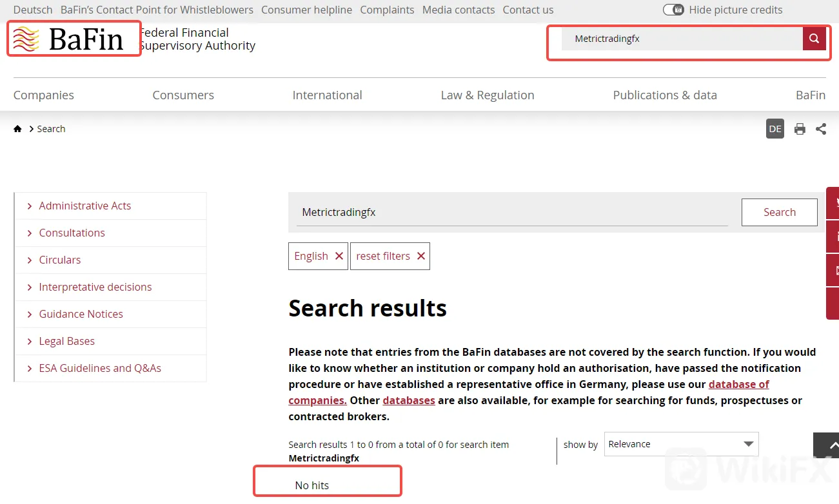Open the Relevance sort dropdown
This screenshot has height=504, width=839.
(x=681, y=444)
